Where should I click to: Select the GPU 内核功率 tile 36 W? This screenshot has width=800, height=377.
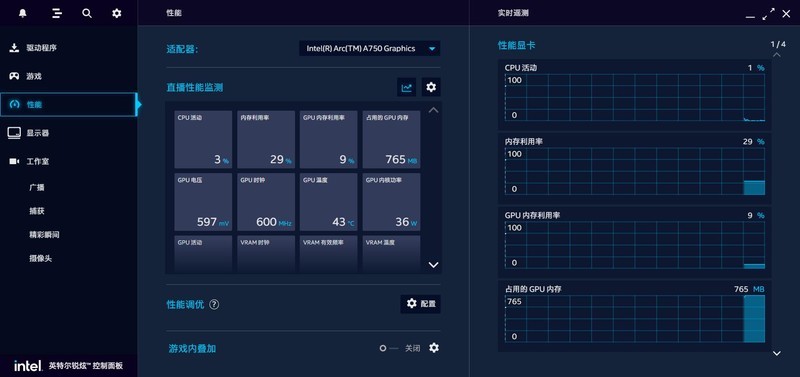click(x=391, y=202)
